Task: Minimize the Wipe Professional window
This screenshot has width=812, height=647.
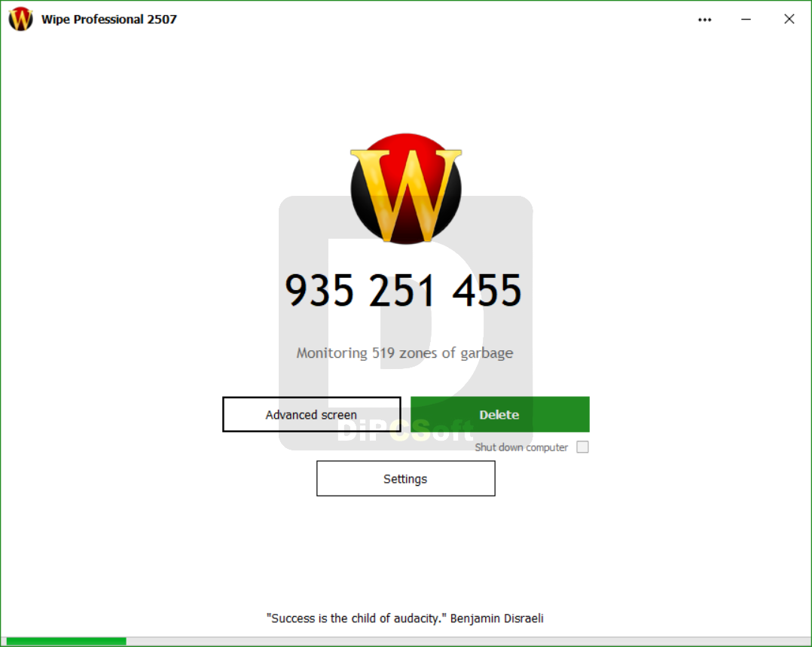Action: coord(746,19)
